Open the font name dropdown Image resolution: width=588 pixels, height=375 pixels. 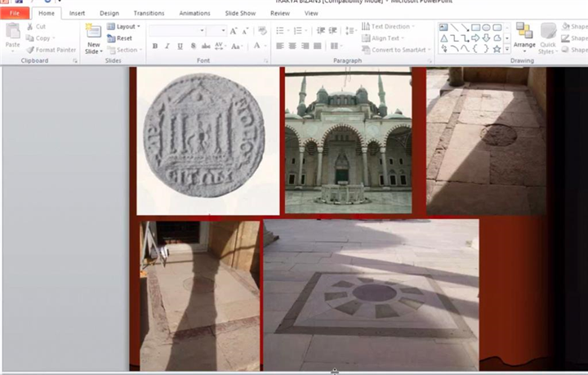(x=202, y=31)
